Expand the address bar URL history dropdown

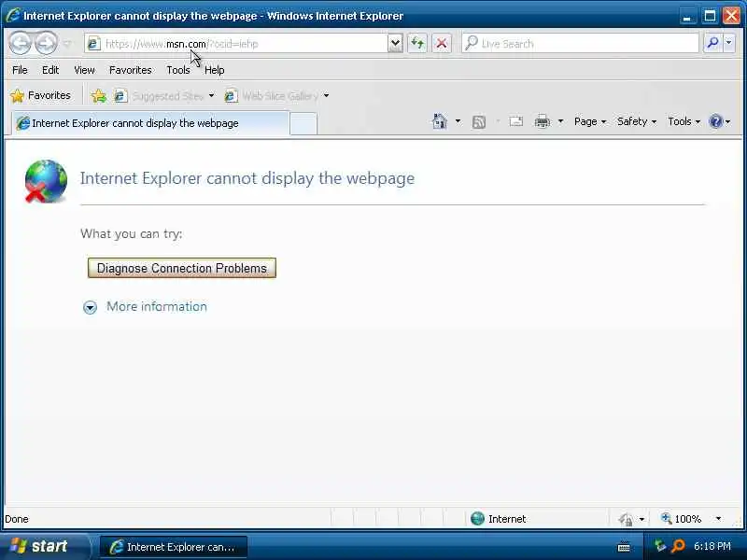coord(395,44)
